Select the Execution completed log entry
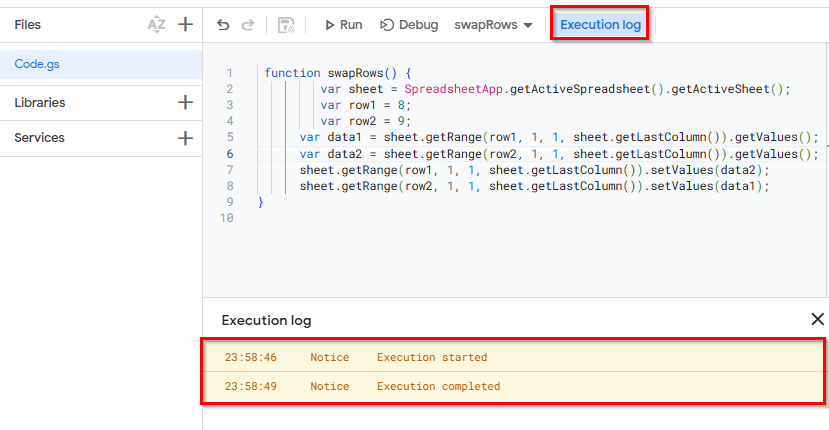Screen dimensions: 829x430 [x=438, y=386]
